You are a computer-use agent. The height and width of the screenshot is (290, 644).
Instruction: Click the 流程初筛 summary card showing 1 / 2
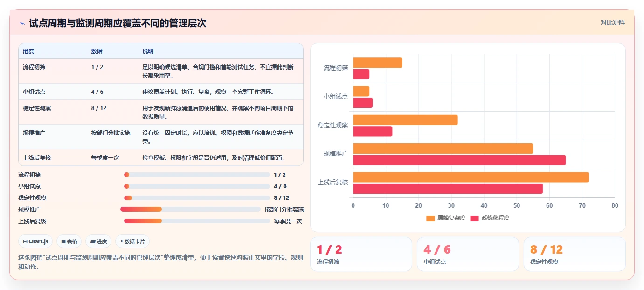(x=361, y=254)
